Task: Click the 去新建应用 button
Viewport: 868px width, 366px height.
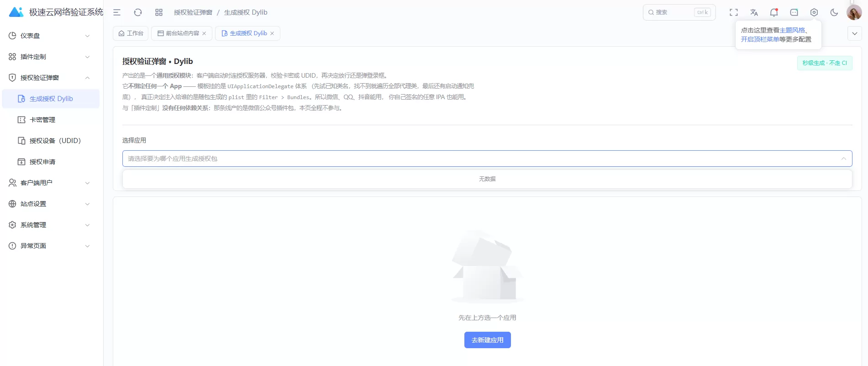Action: tap(487, 340)
